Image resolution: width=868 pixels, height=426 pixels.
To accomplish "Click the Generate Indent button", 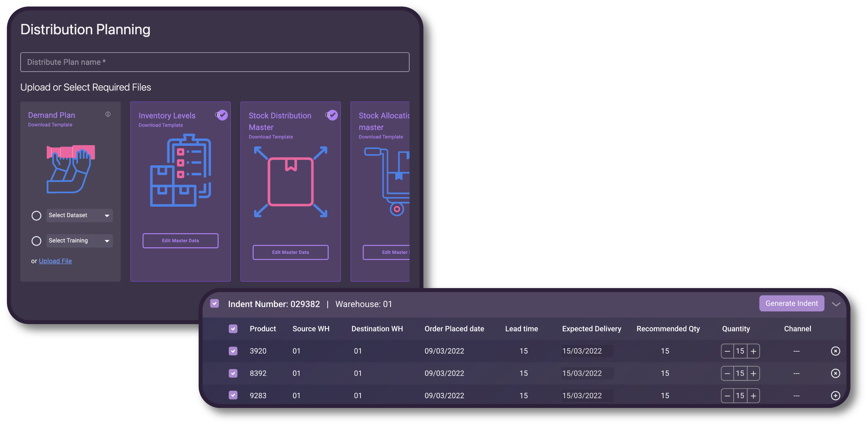I will (791, 303).
